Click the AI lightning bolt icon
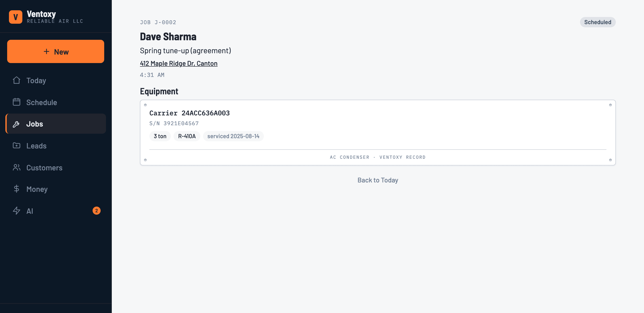Viewport: 644px width, 313px height. click(x=17, y=211)
